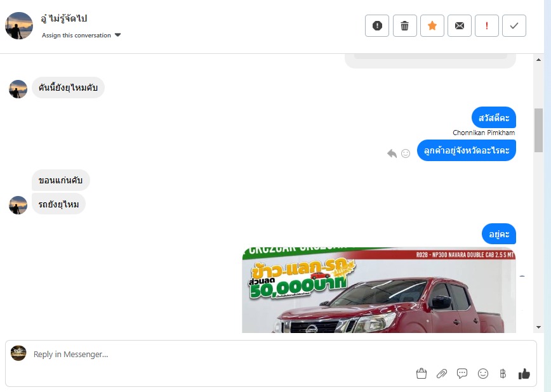The height and width of the screenshot is (392, 551).
Task: Mark conversation unread with envelope icon
Action: (460, 25)
